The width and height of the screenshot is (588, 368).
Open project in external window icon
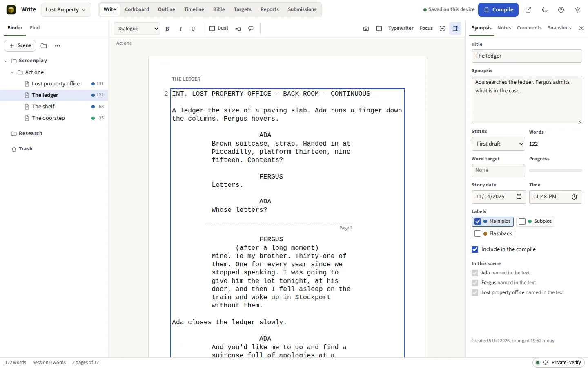[x=528, y=10]
